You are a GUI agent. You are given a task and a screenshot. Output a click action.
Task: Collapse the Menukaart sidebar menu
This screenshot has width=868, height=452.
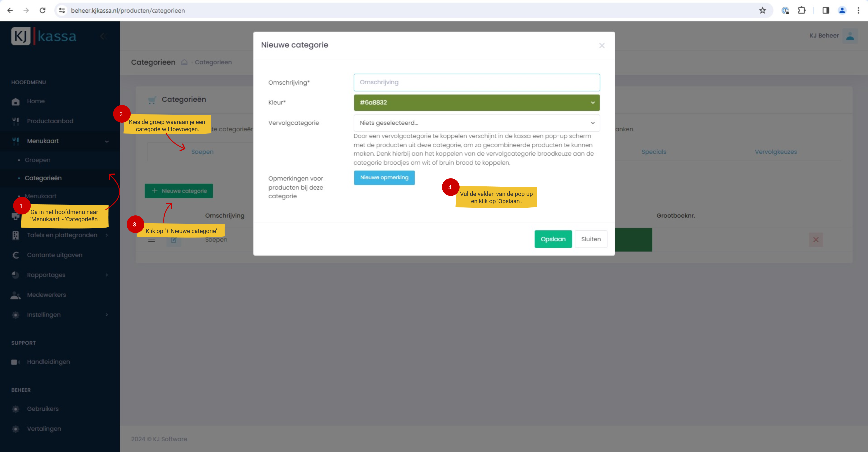coord(107,141)
